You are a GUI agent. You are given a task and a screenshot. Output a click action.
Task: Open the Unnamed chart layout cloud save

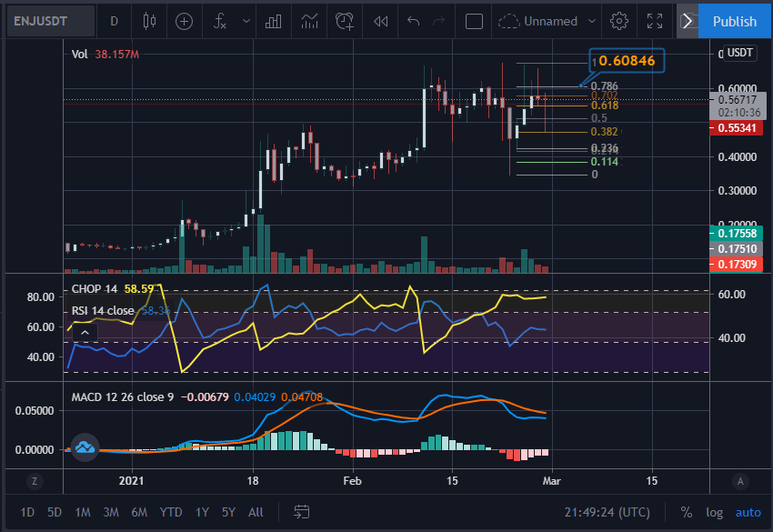[537, 21]
